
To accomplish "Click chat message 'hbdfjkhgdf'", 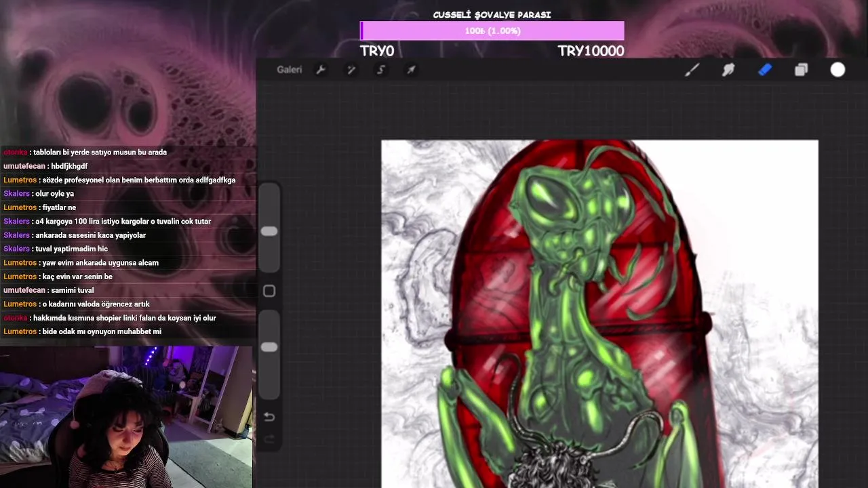I will [x=45, y=166].
